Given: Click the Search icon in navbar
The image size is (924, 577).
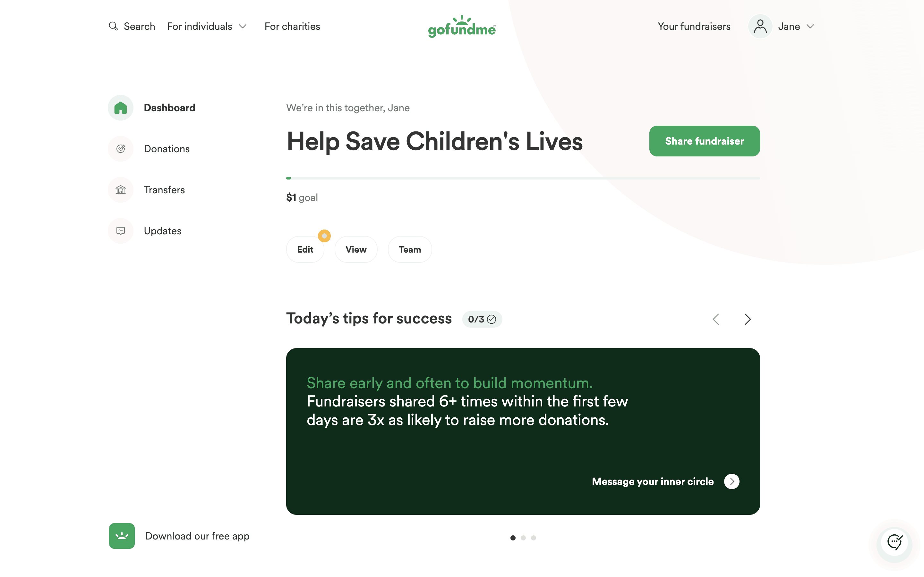Looking at the screenshot, I should (113, 27).
